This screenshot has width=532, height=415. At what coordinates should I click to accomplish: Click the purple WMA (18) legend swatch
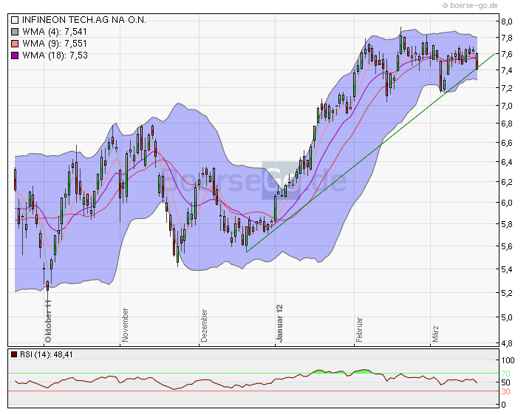pos(15,55)
